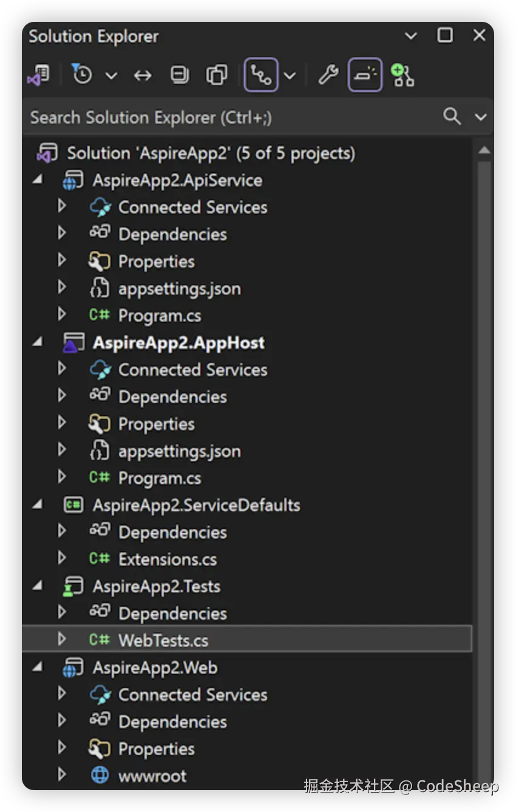Select Extensions.cs in ServiceDefaults
Image resolution: width=516 pixels, height=812 pixels.
point(167,560)
